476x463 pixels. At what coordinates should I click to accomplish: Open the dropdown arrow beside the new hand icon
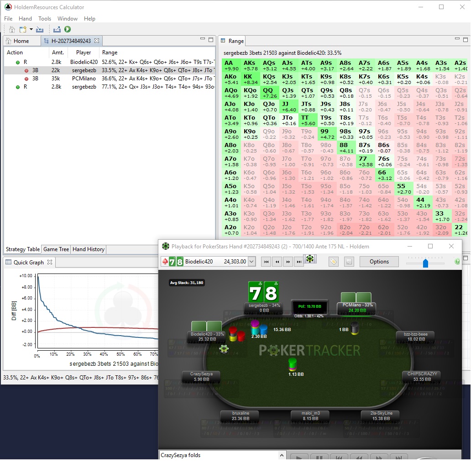(31, 30)
